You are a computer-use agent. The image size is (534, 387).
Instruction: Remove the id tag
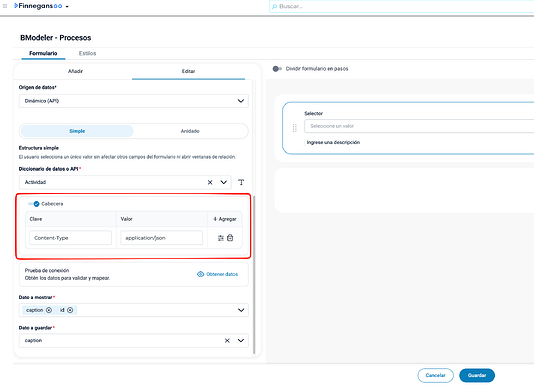70,310
